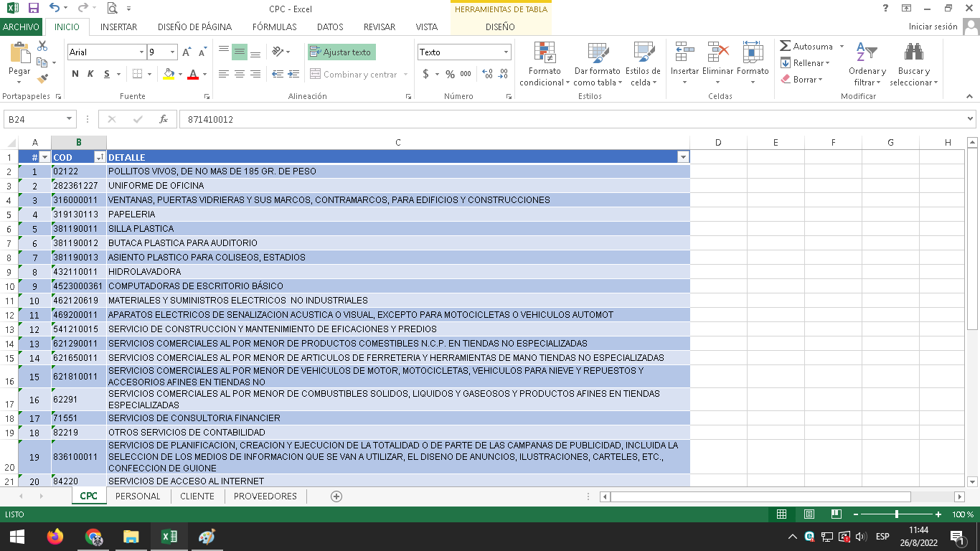
Task: Toggle center horizontal alignment
Action: click(x=240, y=74)
